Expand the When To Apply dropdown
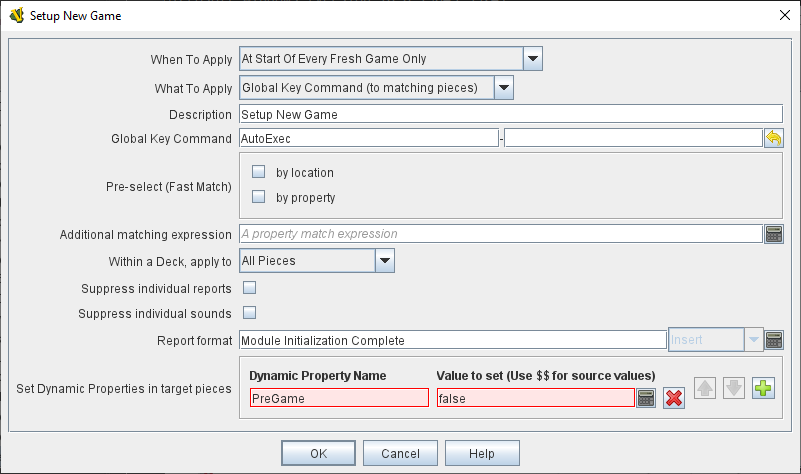This screenshot has height=474, width=801. 533,60
